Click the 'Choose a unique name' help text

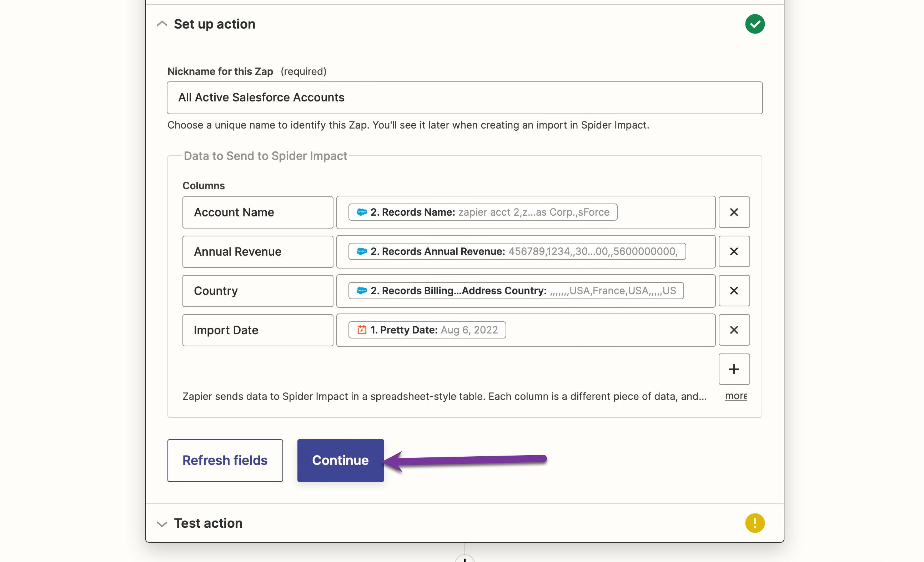point(408,125)
